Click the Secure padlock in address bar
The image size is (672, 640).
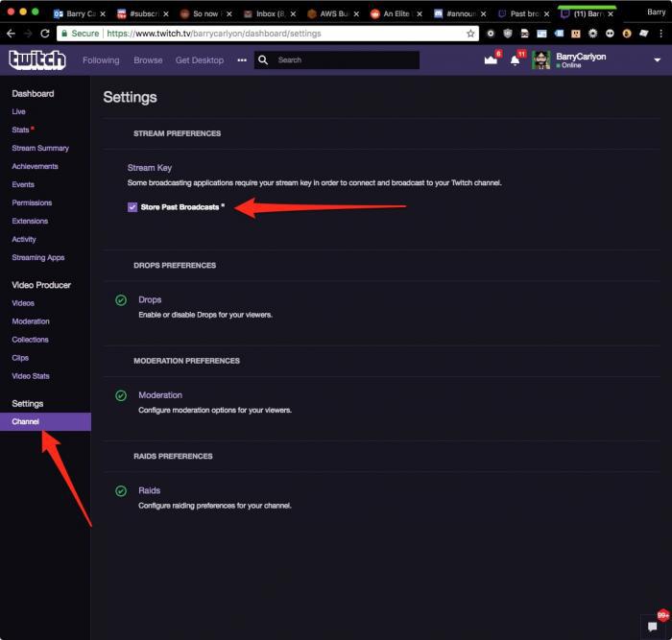[x=64, y=34]
